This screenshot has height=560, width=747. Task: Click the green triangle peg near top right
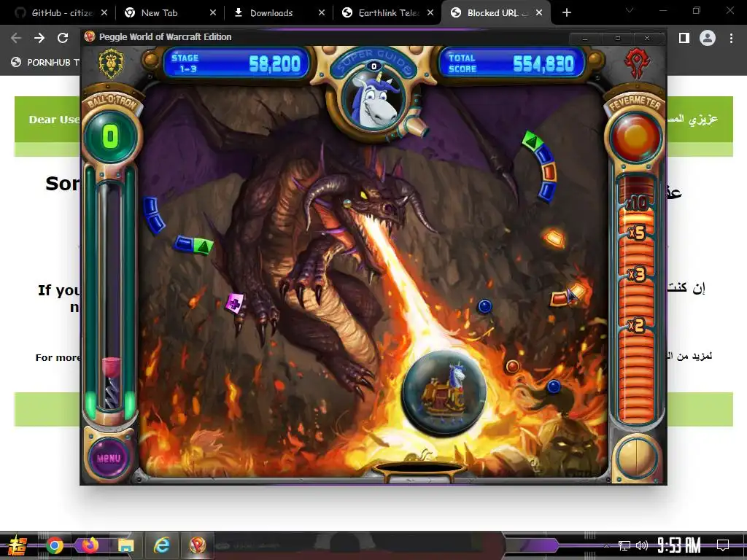(x=532, y=141)
